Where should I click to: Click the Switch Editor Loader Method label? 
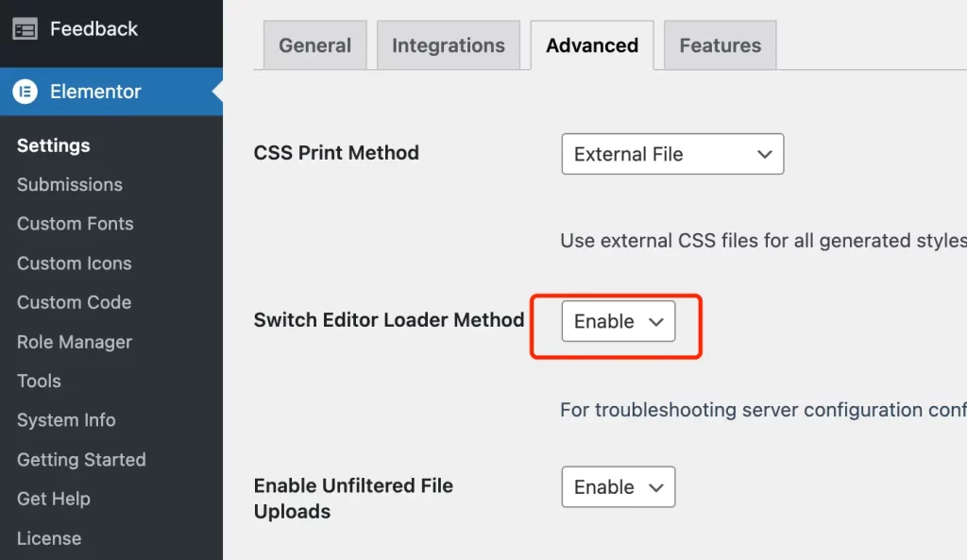pyautogui.click(x=389, y=320)
